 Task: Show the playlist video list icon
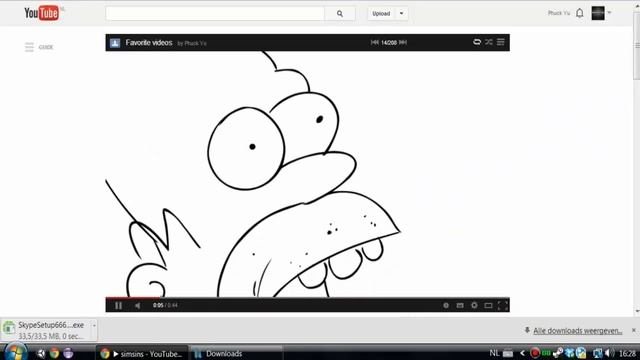point(501,42)
